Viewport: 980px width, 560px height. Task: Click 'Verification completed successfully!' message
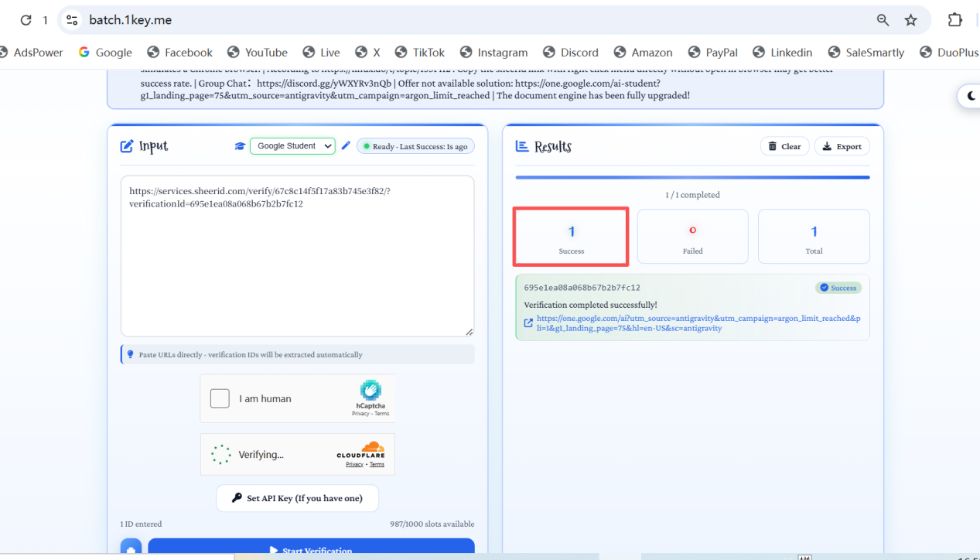click(x=591, y=305)
